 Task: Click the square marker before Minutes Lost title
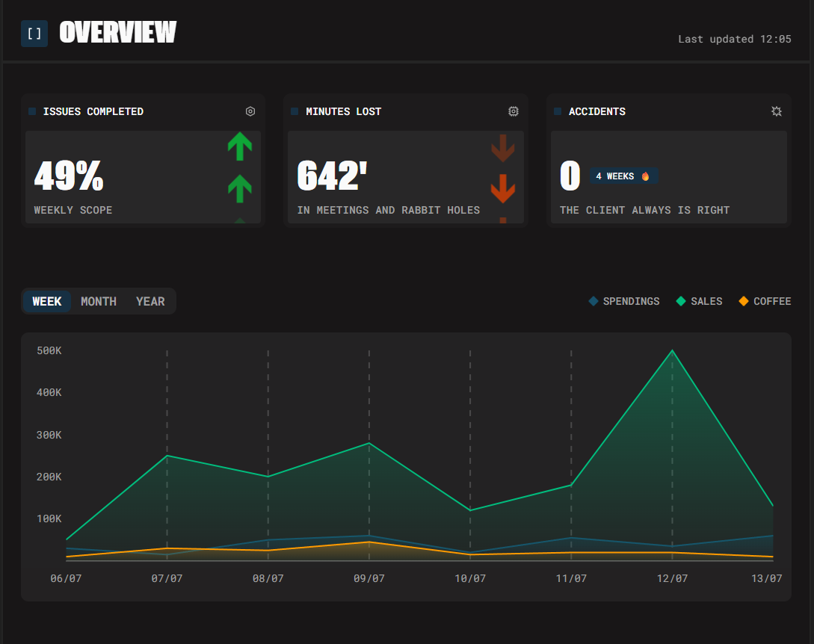(295, 111)
